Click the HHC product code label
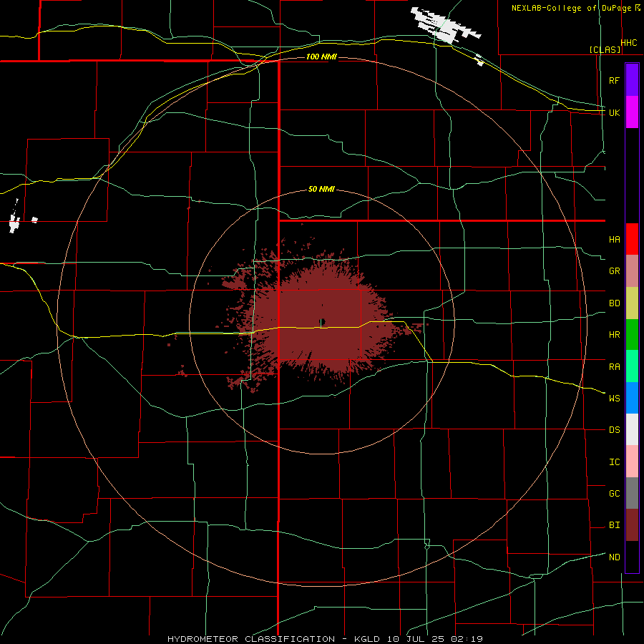The image size is (644, 644). pos(629,43)
